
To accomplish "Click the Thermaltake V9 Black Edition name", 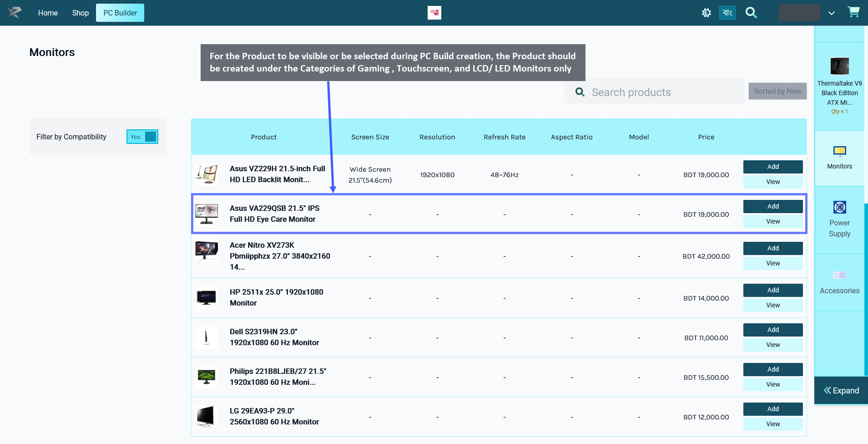I will pos(839,93).
